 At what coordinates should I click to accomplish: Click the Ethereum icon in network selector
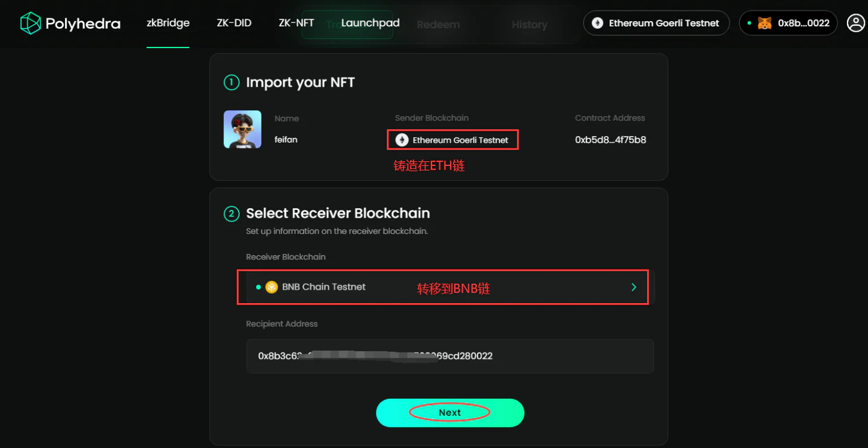[x=597, y=23]
